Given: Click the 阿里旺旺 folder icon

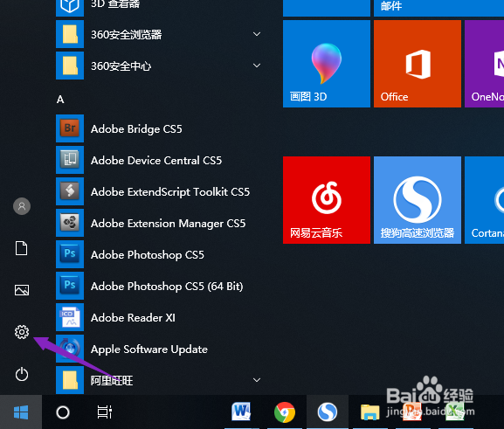Looking at the screenshot, I should (x=70, y=380).
